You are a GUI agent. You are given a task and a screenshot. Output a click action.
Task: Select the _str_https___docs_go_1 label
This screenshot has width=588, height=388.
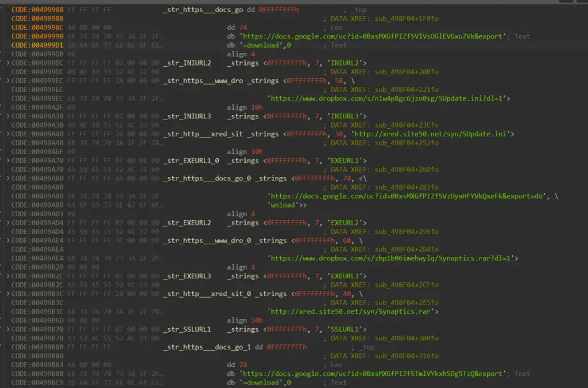(x=207, y=347)
